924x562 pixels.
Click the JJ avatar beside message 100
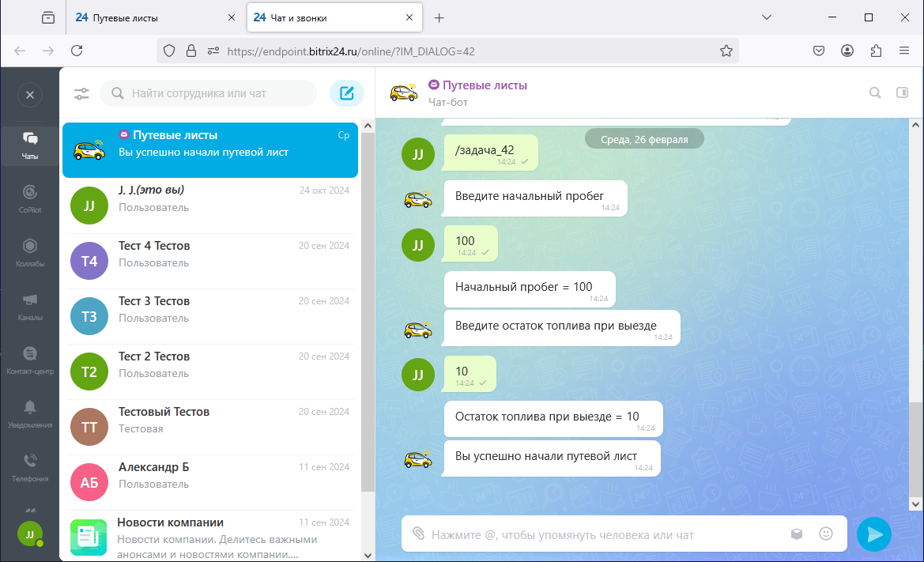pyautogui.click(x=418, y=245)
